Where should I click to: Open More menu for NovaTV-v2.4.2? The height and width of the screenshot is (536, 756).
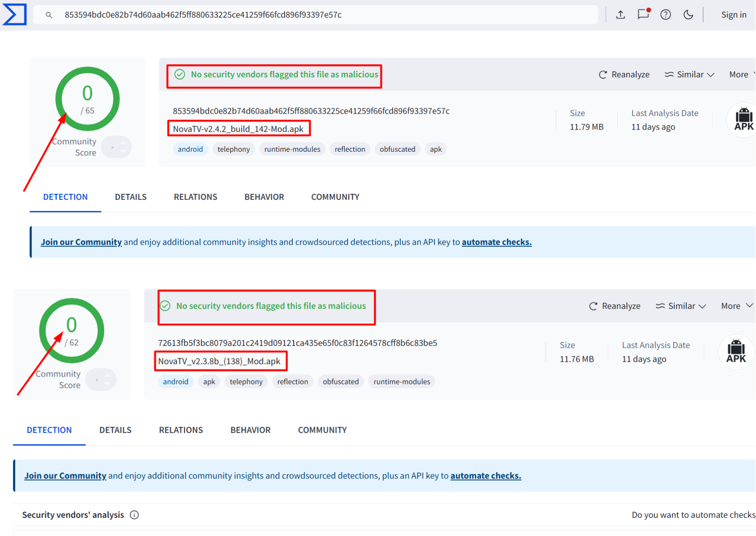pyautogui.click(x=742, y=74)
